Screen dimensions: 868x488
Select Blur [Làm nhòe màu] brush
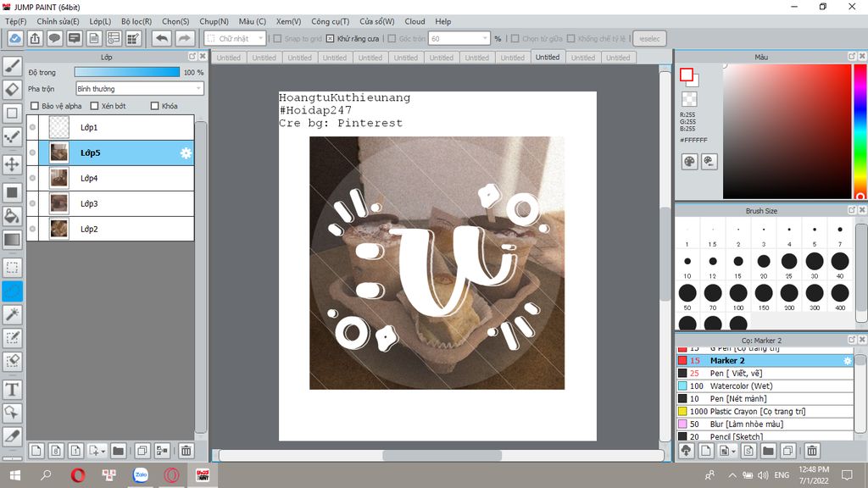click(765, 424)
